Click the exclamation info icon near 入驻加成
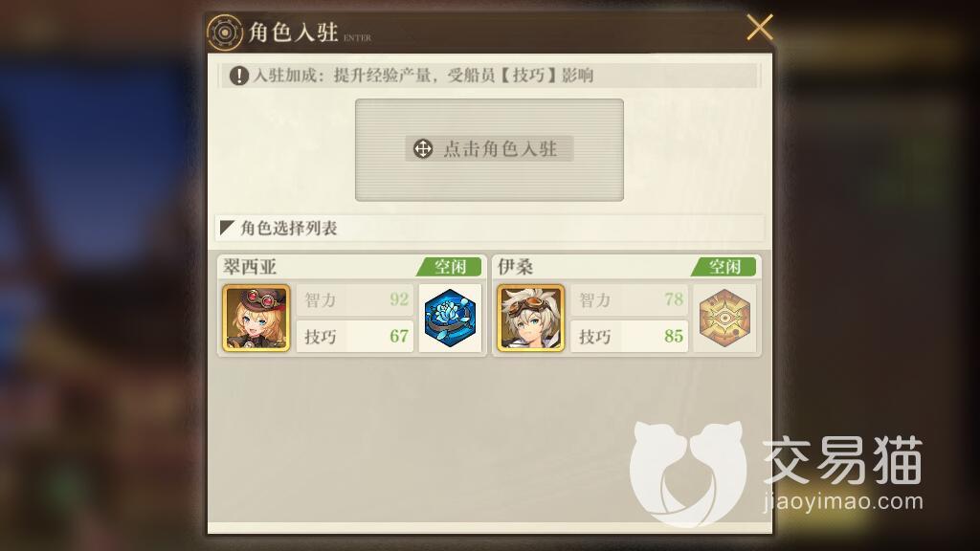 (x=238, y=77)
